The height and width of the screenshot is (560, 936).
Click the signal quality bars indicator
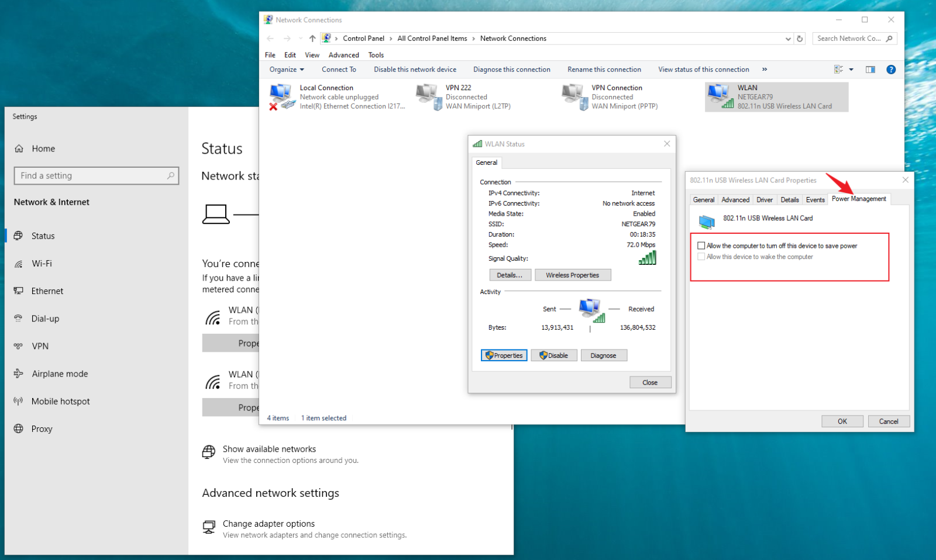(647, 258)
